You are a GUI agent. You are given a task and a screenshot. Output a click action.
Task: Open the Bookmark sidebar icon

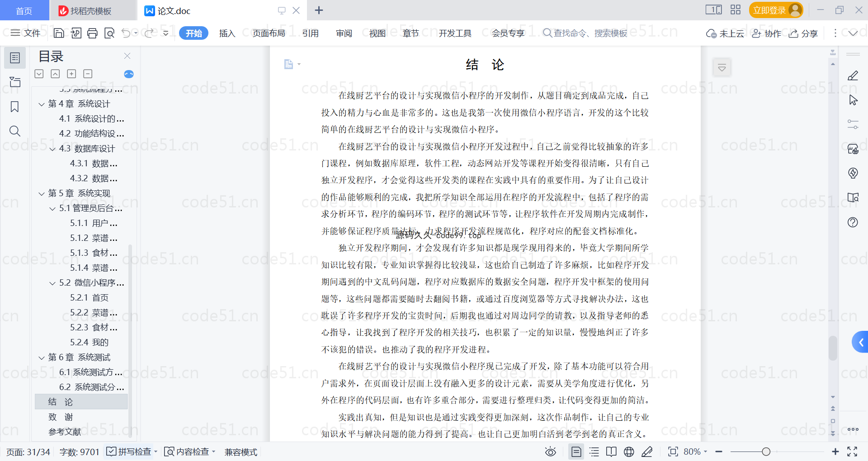[15, 107]
